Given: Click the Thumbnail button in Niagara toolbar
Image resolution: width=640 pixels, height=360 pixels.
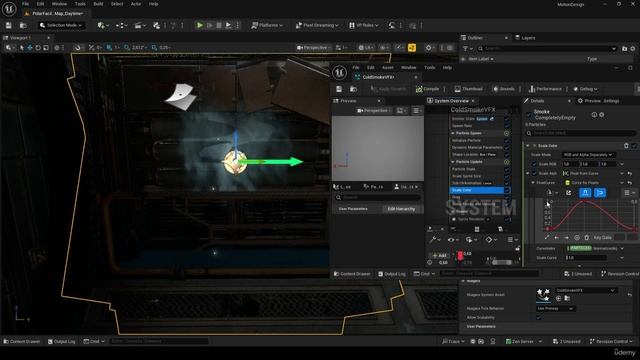Looking at the screenshot, I should [468, 89].
